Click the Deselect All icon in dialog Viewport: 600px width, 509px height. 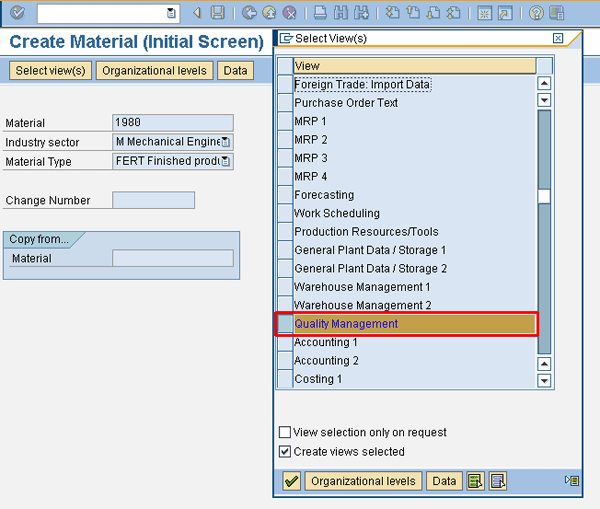(x=498, y=481)
